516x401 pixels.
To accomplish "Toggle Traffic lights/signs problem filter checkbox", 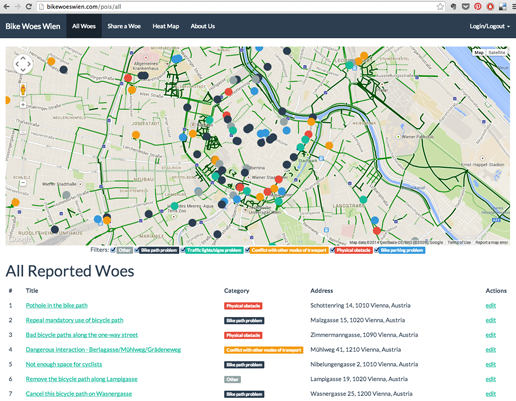I will [183, 250].
